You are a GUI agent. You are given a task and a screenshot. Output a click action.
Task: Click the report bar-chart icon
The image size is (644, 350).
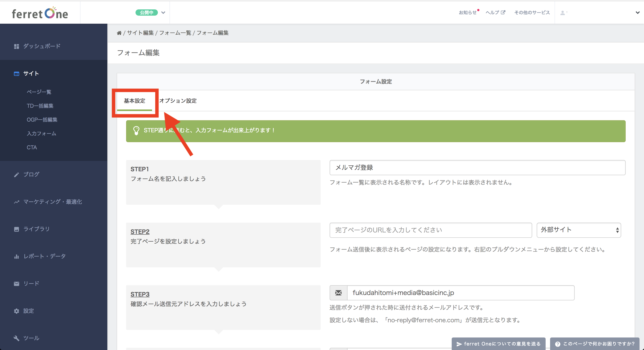[17, 256]
